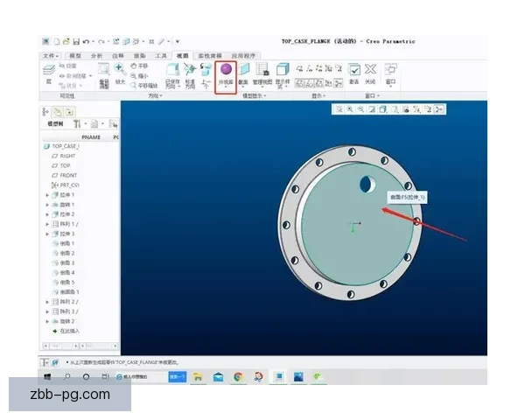Expand the 拉伸 1 feature node
This screenshot has width=525, height=420.
point(47,195)
